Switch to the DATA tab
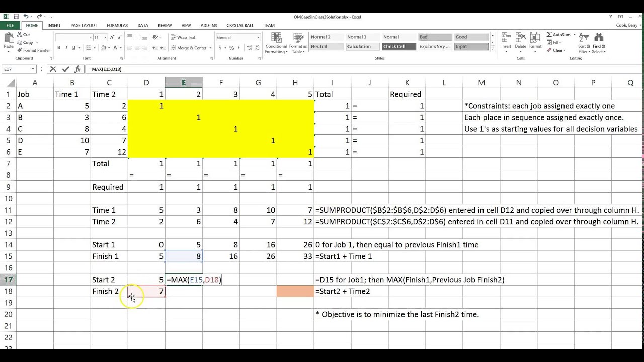Viewport: 644px width, 362px height. pyautogui.click(x=143, y=25)
